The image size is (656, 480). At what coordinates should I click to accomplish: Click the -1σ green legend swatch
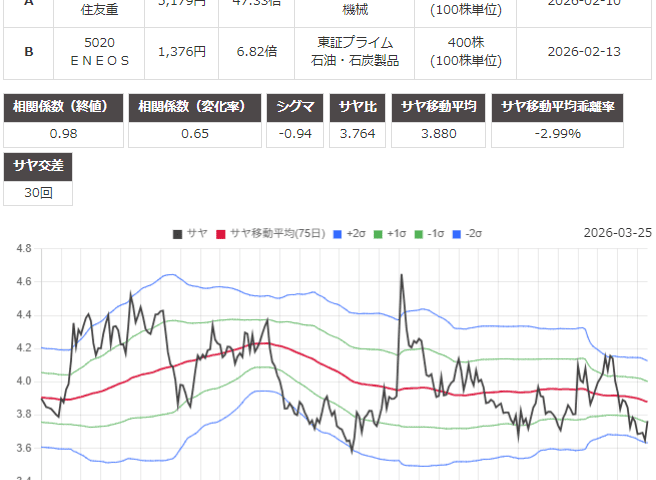(x=423, y=233)
